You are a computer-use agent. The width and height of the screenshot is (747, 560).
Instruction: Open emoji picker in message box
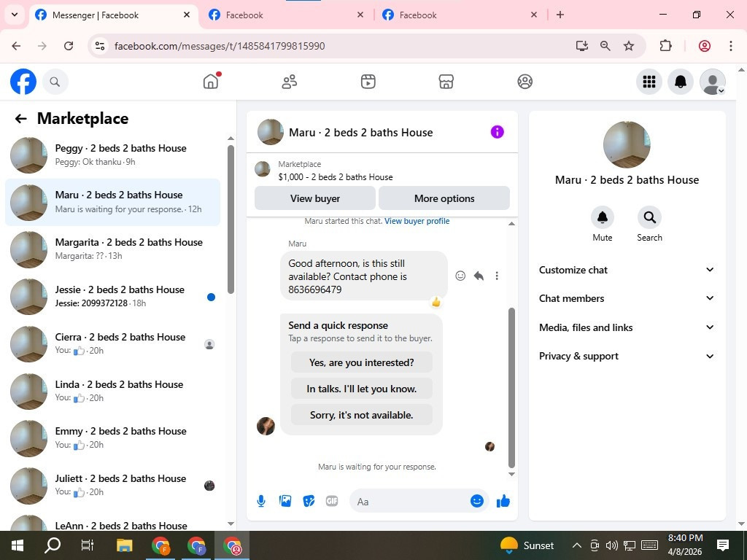477,501
